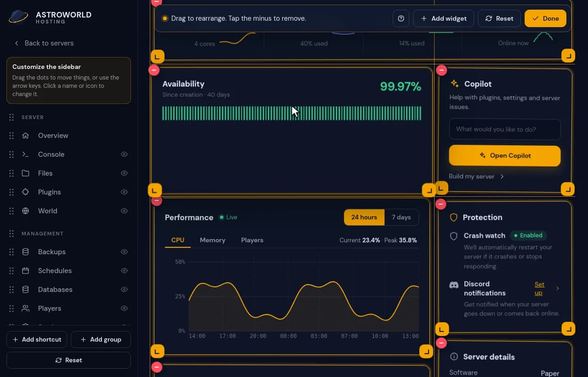The height and width of the screenshot is (377, 588).
Task: Reset the dashboard layout from top toolbar
Action: (x=499, y=18)
